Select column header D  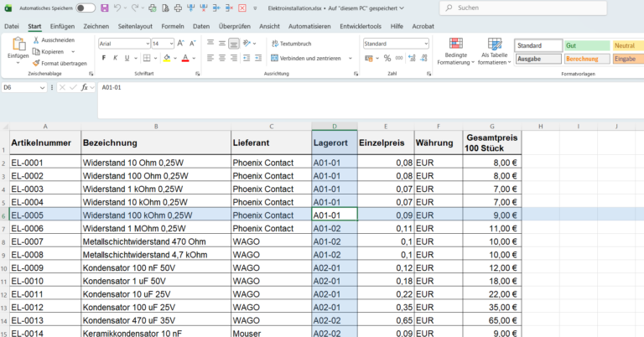pos(335,127)
